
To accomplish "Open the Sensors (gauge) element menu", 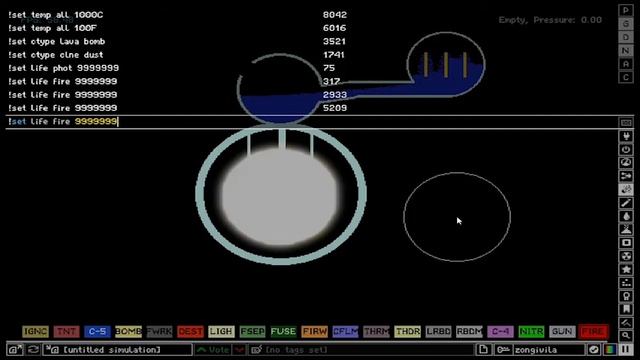I will (626, 163).
